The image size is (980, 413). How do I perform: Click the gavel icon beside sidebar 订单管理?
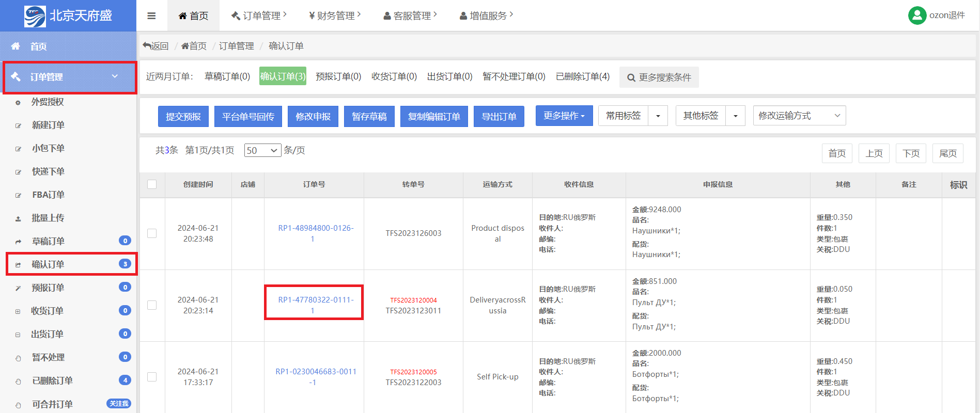[x=15, y=76]
